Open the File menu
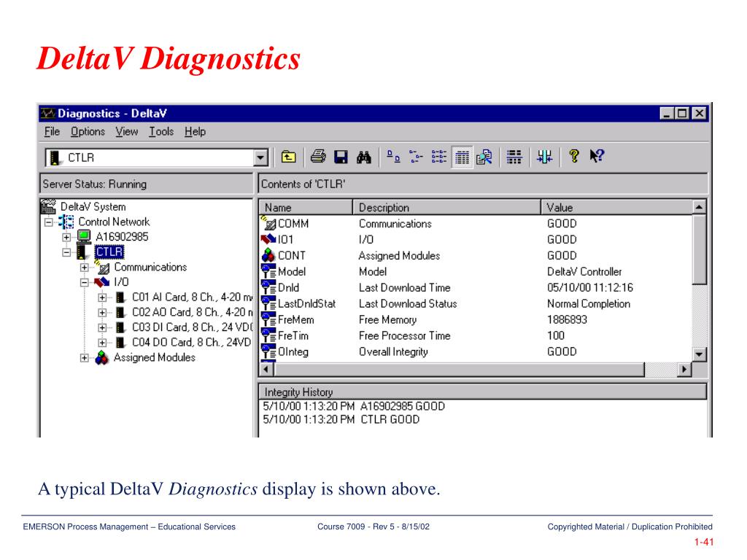747x560 pixels. pyautogui.click(x=52, y=131)
